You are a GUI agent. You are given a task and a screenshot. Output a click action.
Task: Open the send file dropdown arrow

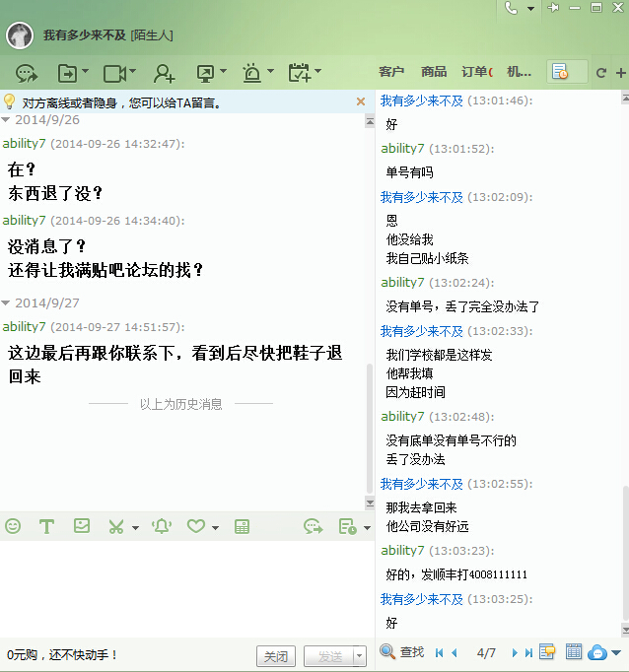[x=85, y=71]
